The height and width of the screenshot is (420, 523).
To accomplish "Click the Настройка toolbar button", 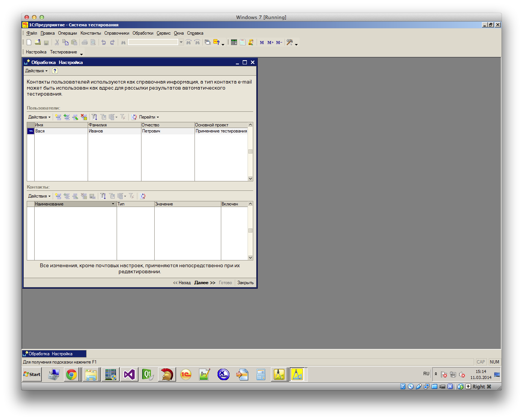I will (36, 52).
